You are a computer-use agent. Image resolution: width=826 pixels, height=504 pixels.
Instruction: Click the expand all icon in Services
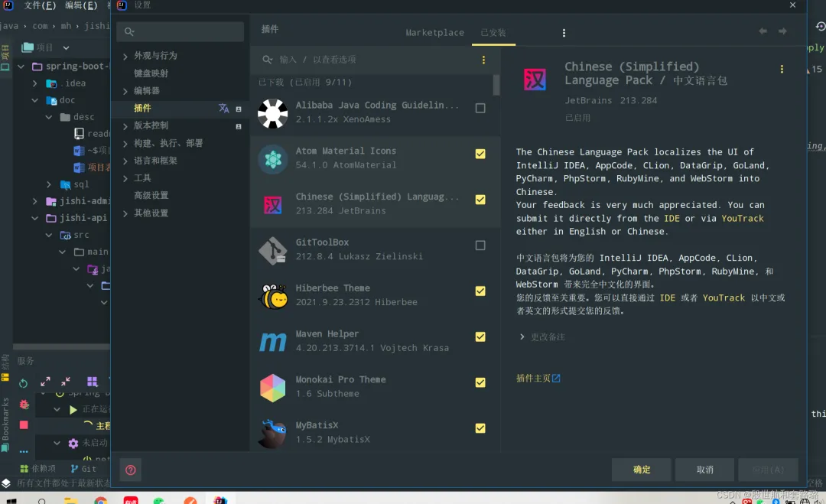(45, 382)
